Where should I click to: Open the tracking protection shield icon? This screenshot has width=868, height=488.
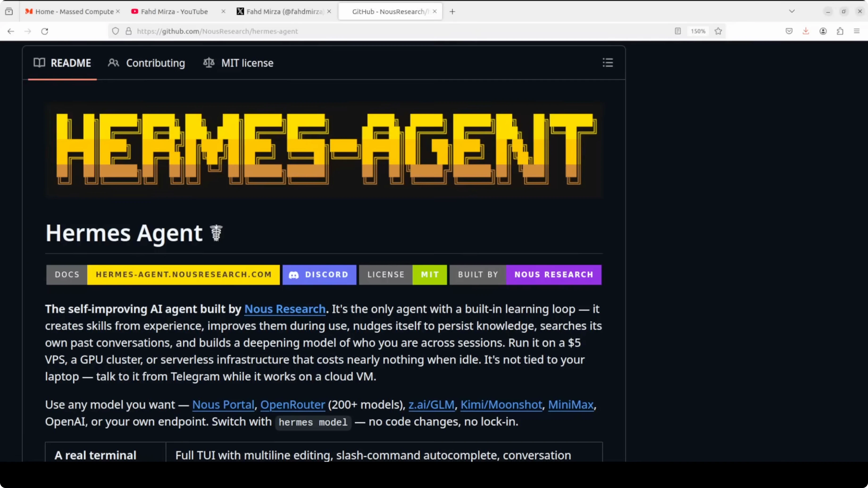(116, 31)
